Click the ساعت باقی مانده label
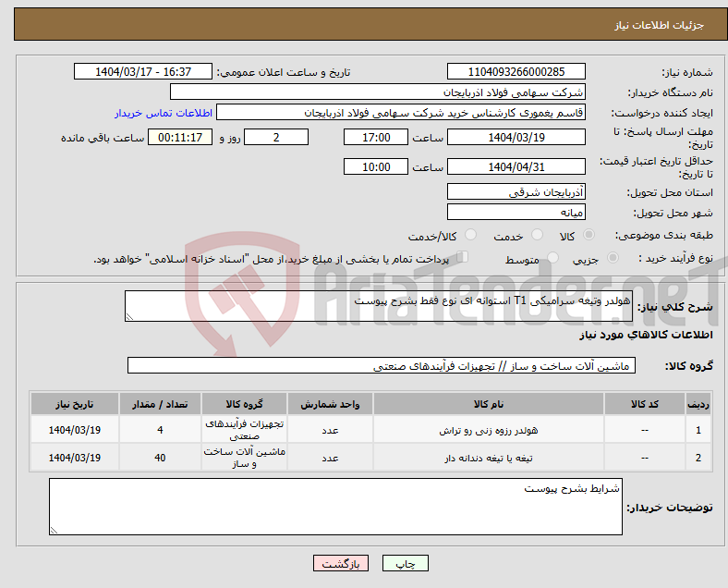The image size is (728, 588). tap(103, 138)
